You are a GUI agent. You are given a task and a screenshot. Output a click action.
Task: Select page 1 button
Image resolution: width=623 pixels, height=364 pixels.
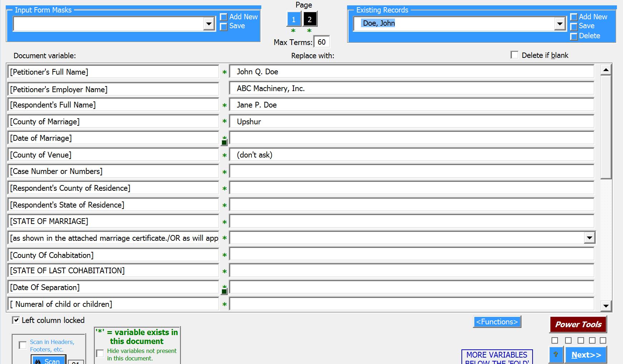pos(294,19)
